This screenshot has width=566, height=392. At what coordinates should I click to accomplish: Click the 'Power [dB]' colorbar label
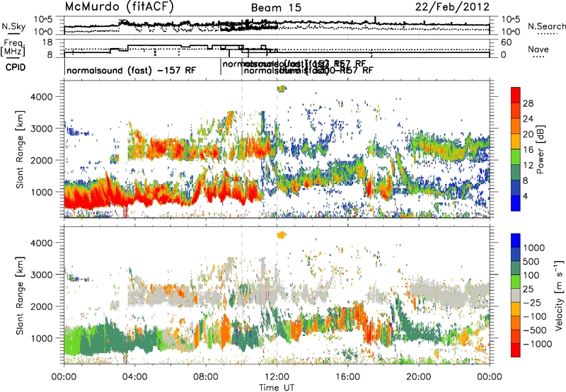coord(540,149)
